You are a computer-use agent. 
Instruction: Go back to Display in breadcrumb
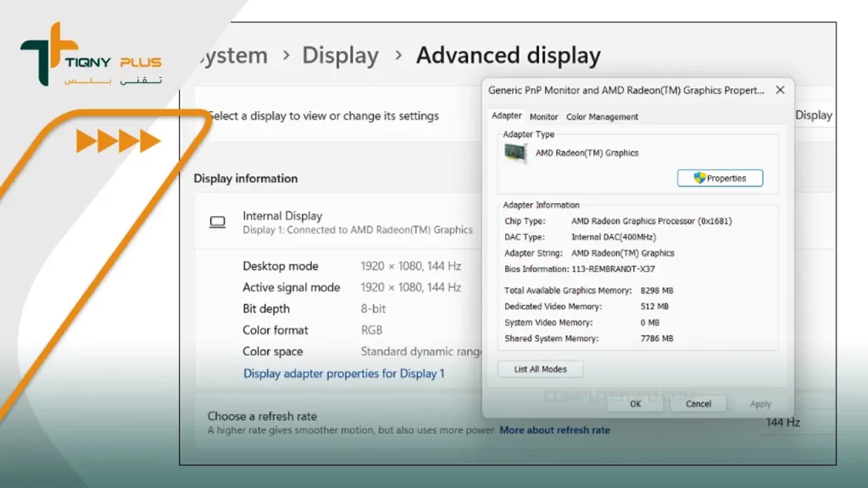coord(340,55)
